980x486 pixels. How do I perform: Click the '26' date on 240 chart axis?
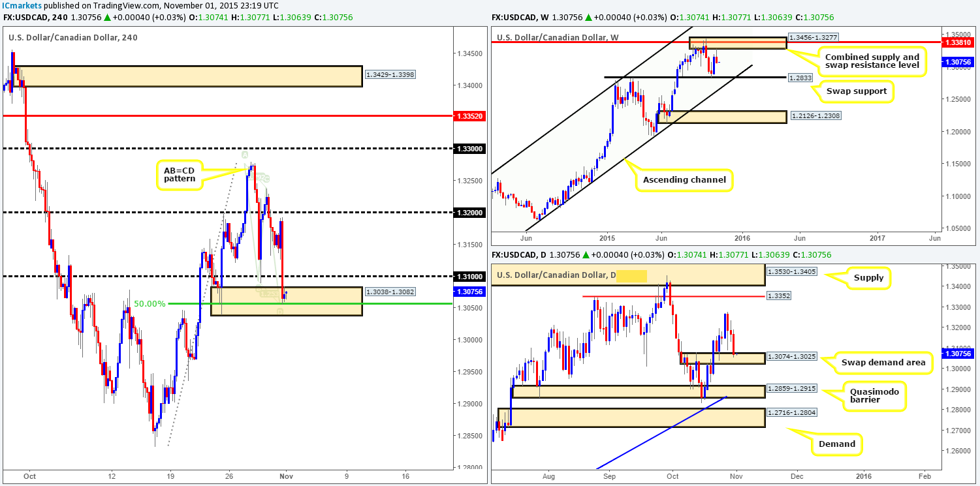[x=229, y=476]
